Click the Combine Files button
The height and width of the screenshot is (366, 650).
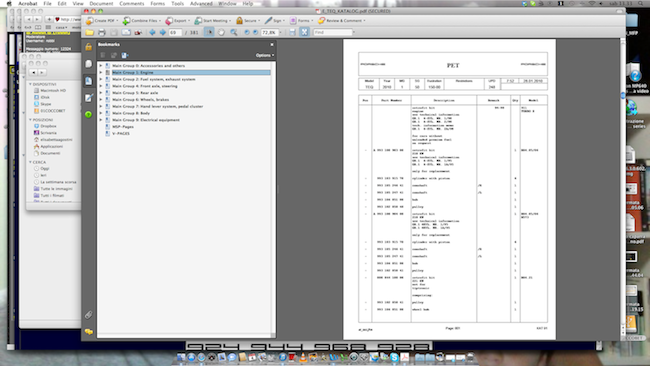[x=141, y=20]
